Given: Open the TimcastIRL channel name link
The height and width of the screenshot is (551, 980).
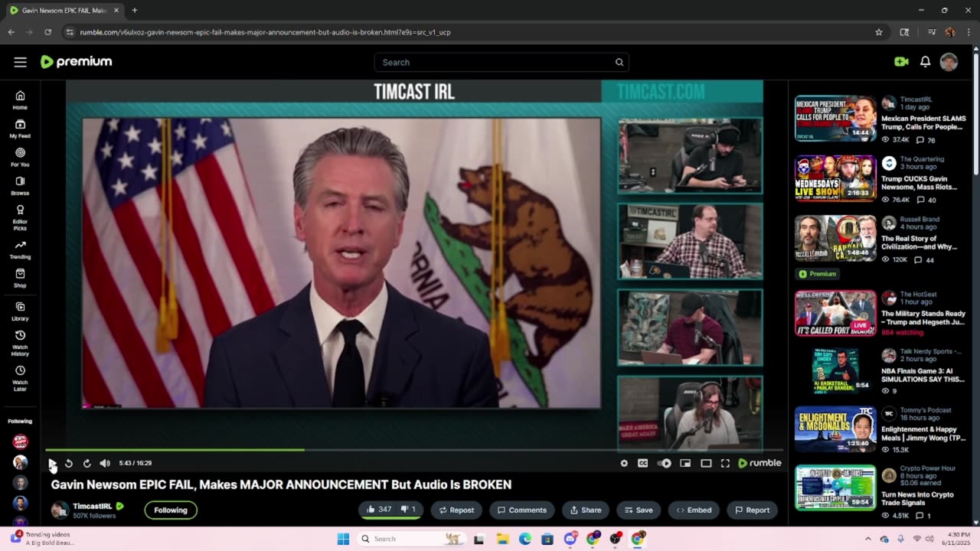Looking at the screenshot, I should pyautogui.click(x=93, y=507).
